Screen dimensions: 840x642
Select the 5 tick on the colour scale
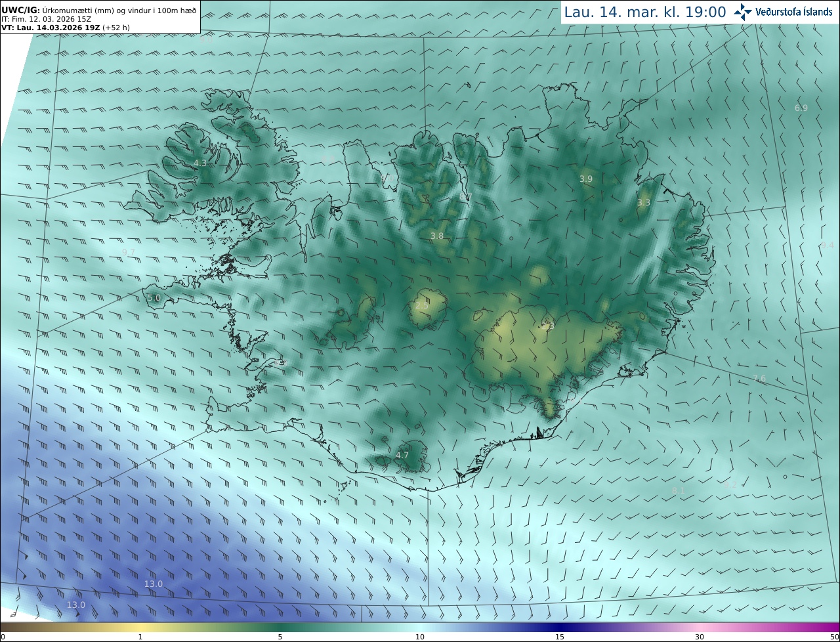pyautogui.click(x=280, y=637)
